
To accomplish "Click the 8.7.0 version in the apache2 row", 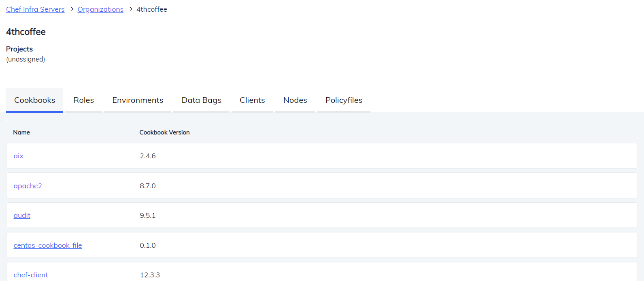I will pos(148,186).
